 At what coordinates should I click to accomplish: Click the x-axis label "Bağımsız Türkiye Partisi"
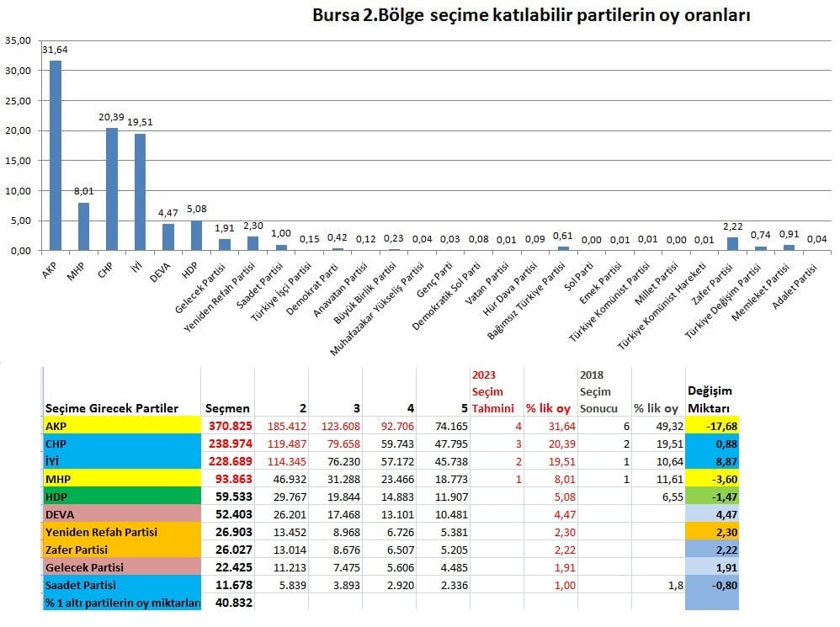pyautogui.click(x=526, y=301)
